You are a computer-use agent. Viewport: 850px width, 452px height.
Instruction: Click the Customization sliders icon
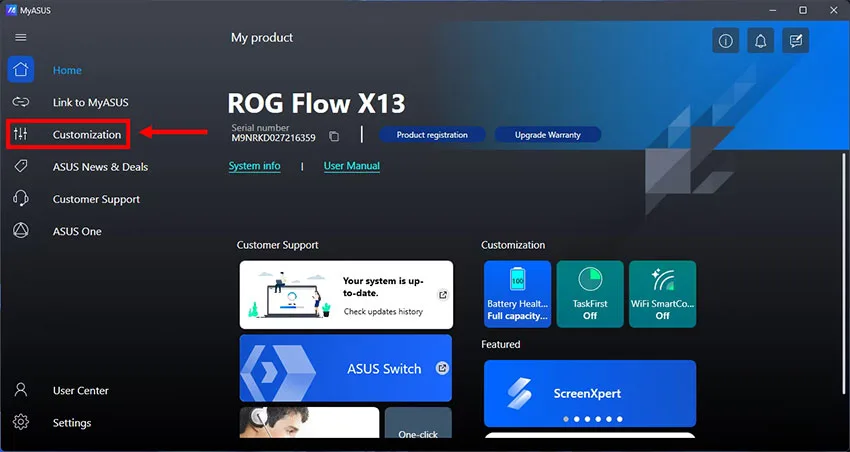21,134
